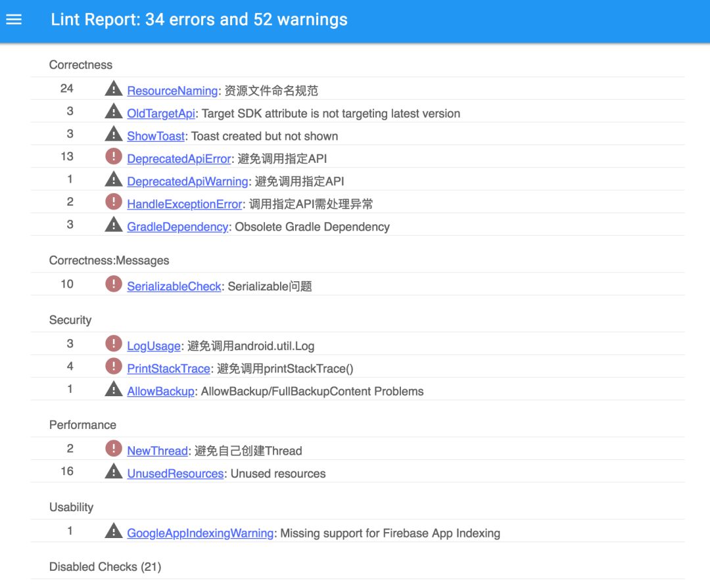Click the Security section heading

[70, 320]
